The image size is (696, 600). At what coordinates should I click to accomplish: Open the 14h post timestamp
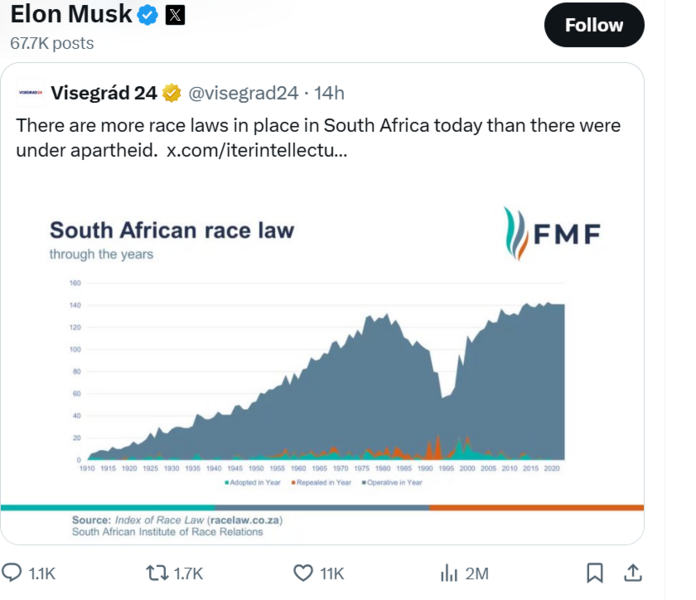tap(329, 93)
